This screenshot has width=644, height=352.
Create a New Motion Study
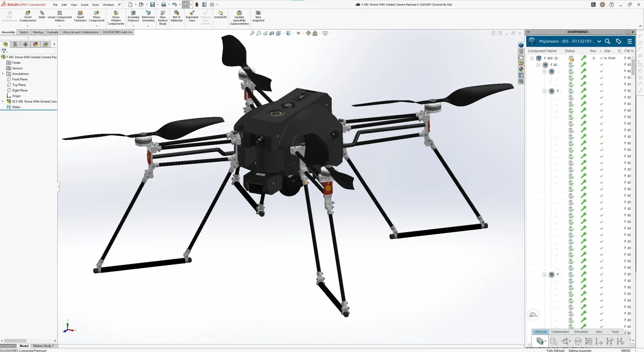coord(163,17)
